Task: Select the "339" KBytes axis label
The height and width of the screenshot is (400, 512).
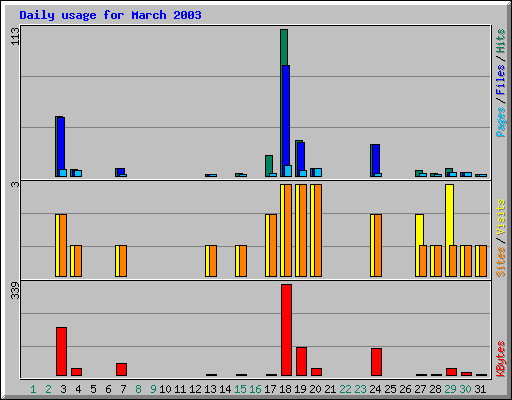Action: pyautogui.click(x=15, y=290)
